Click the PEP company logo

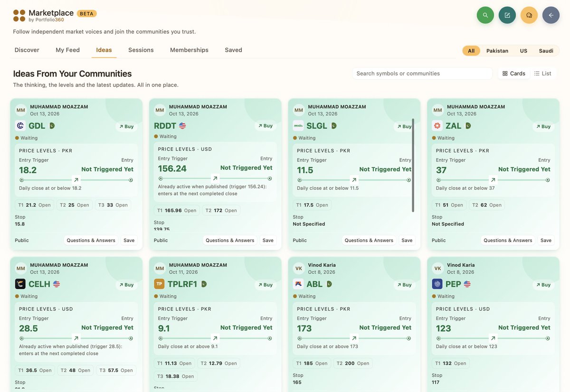(x=437, y=284)
